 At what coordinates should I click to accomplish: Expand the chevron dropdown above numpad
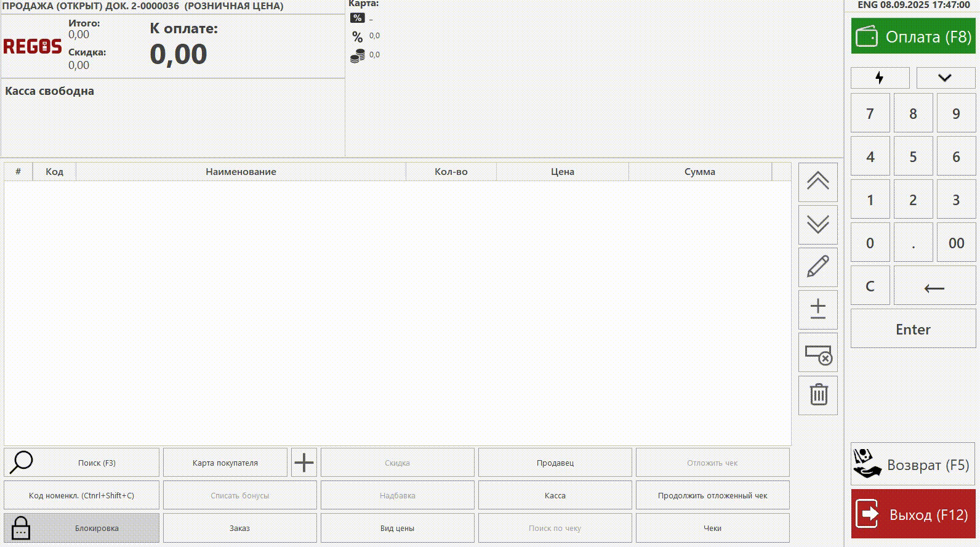[x=945, y=78]
